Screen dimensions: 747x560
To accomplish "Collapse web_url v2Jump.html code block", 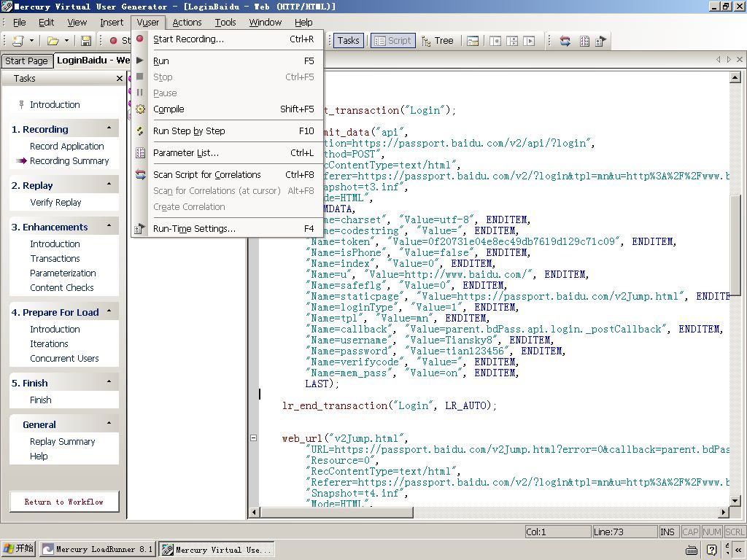I will click(x=253, y=438).
